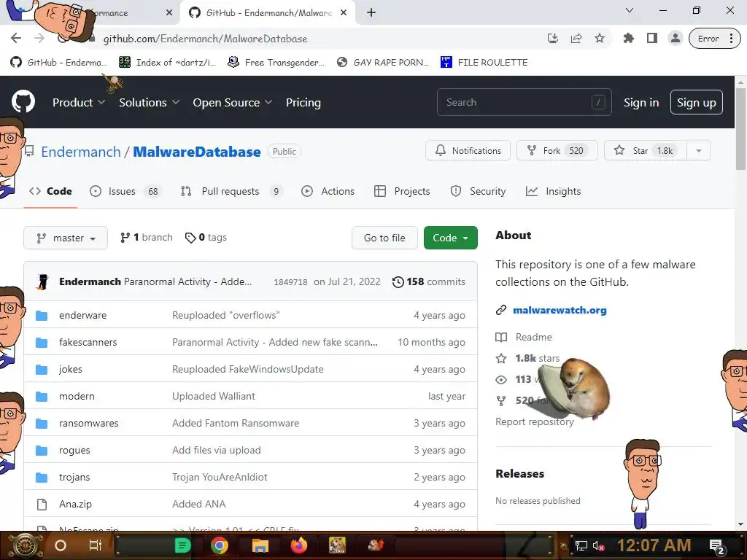Screen dimensions: 747x560
Task: Focus the GitHub Search field
Action: tap(524, 102)
